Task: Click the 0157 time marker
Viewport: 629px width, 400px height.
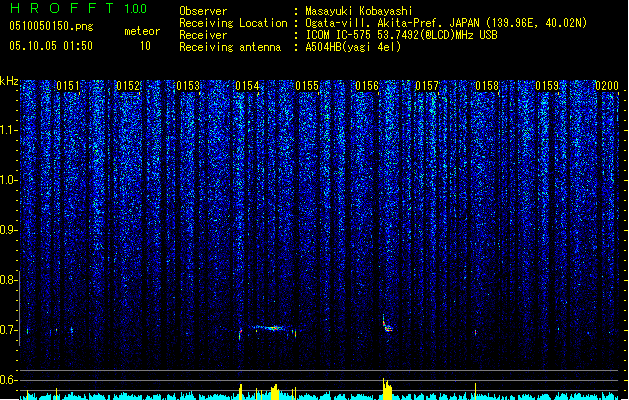Action: pyautogui.click(x=427, y=86)
